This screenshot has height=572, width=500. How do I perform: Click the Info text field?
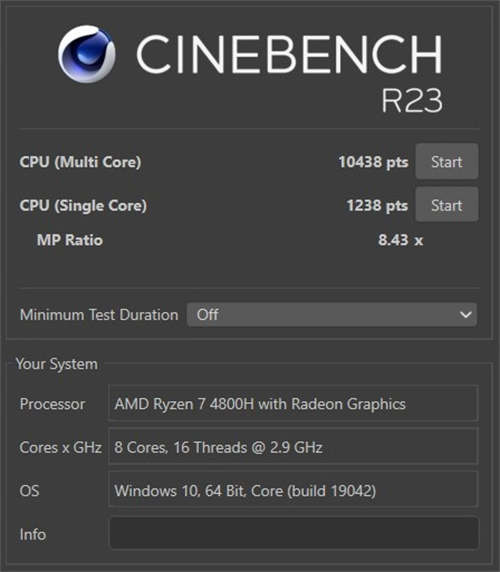(x=294, y=533)
